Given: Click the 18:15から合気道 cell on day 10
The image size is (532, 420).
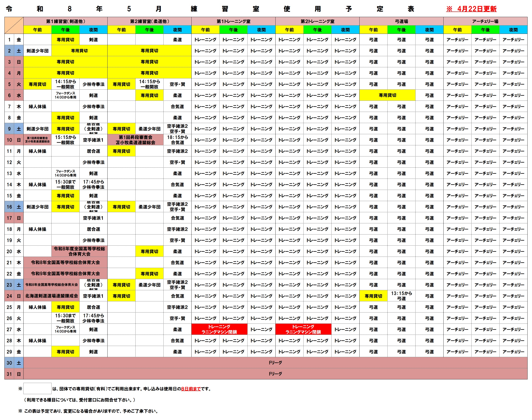Looking at the screenshot, I should click(x=177, y=140).
